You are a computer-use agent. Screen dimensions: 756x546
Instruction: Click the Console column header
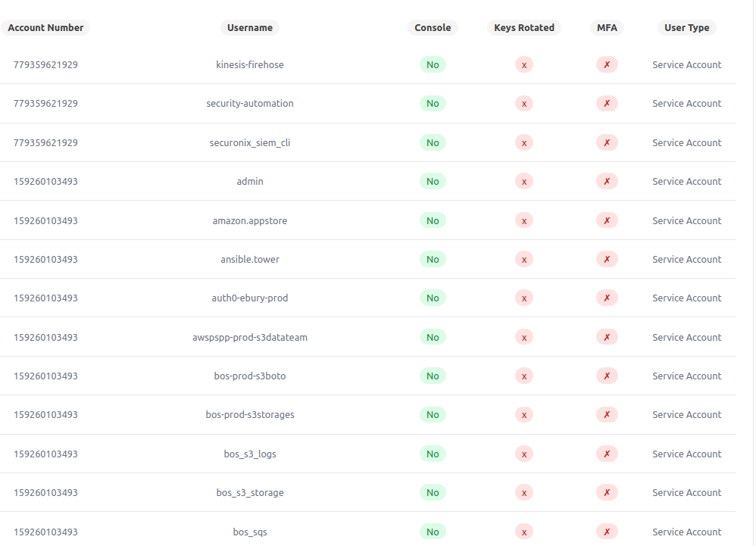pyautogui.click(x=433, y=28)
